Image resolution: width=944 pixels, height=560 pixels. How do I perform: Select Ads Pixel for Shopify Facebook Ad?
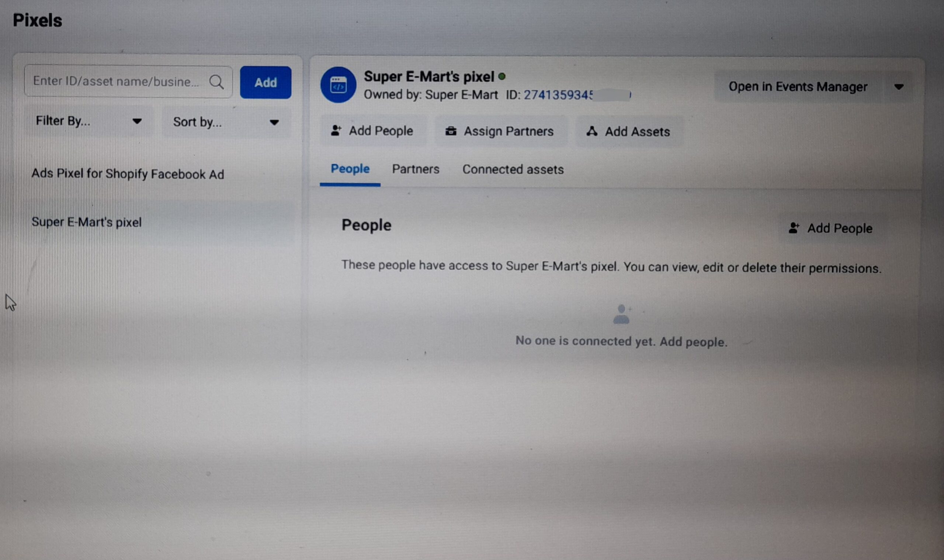[127, 174]
